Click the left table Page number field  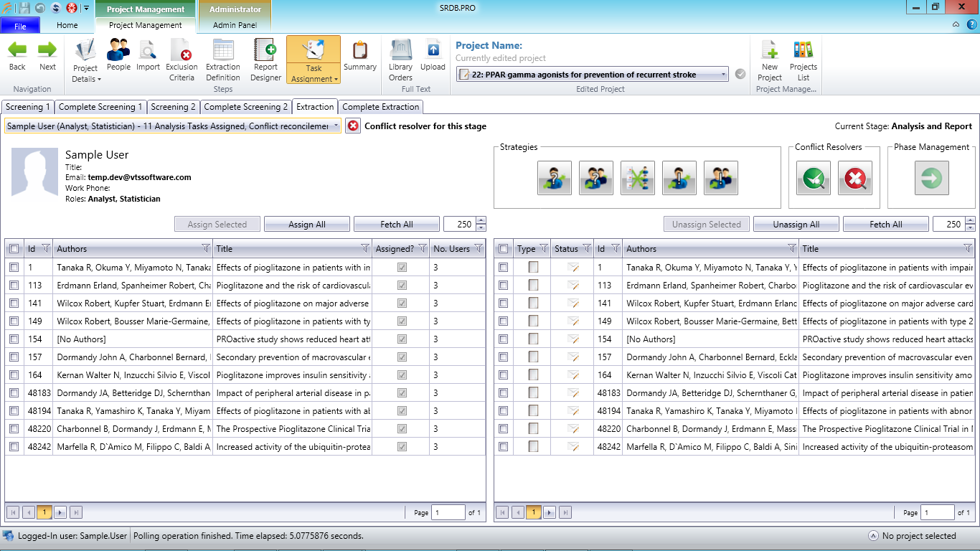(x=448, y=512)
